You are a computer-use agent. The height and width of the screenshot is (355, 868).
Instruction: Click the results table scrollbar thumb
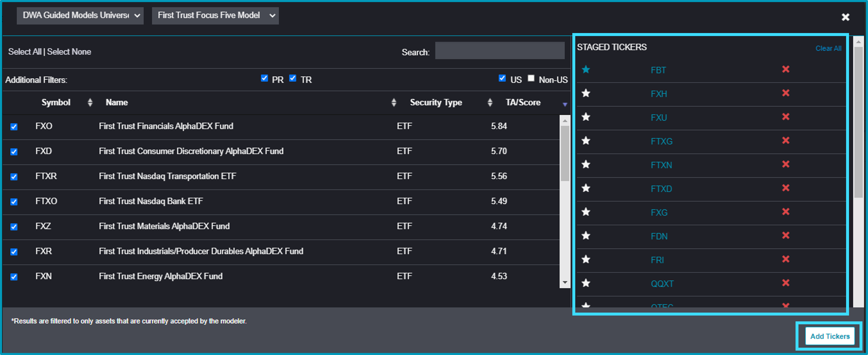[565, 154]
